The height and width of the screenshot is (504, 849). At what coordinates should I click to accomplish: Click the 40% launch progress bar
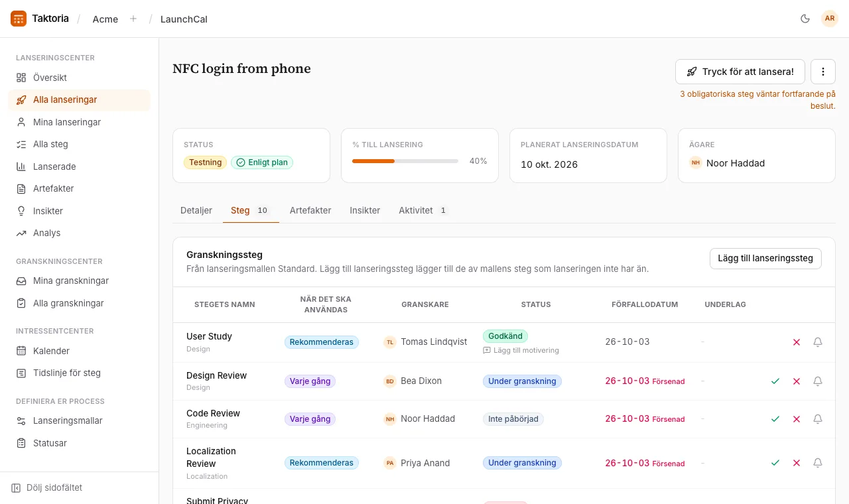(405, 161)
